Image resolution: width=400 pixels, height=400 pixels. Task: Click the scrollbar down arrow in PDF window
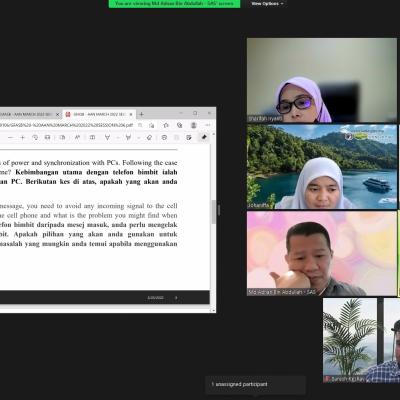[213, 310]
